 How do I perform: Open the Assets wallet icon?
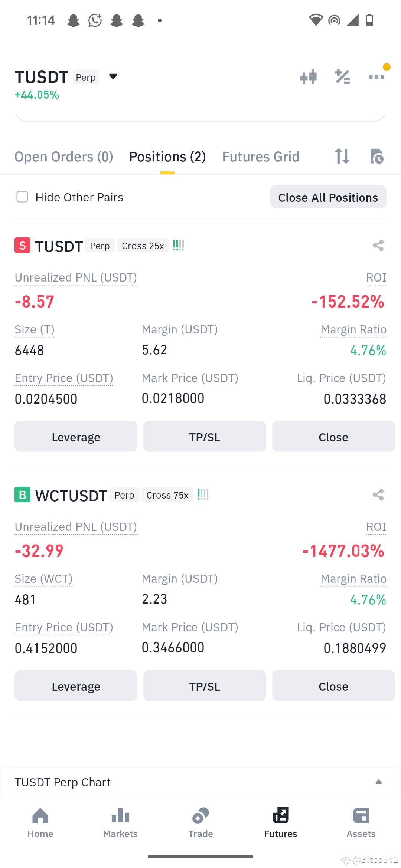[361, 815]
